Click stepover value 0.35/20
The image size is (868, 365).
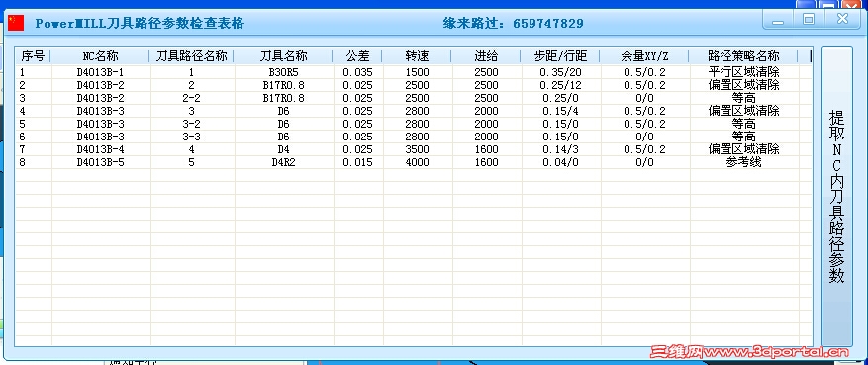tap(560, 72)
